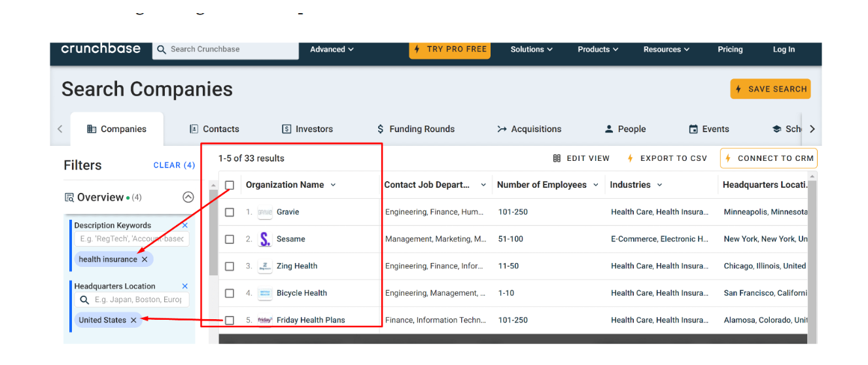The image size is (868, 365).
Task: Remove the health insurance keyword chip
Action: pos(145,260)
